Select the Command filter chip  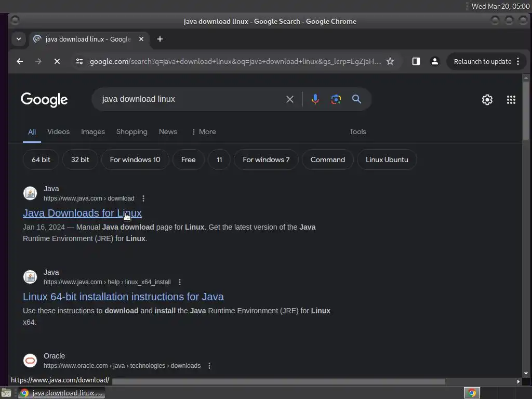[x=327, y=159]
